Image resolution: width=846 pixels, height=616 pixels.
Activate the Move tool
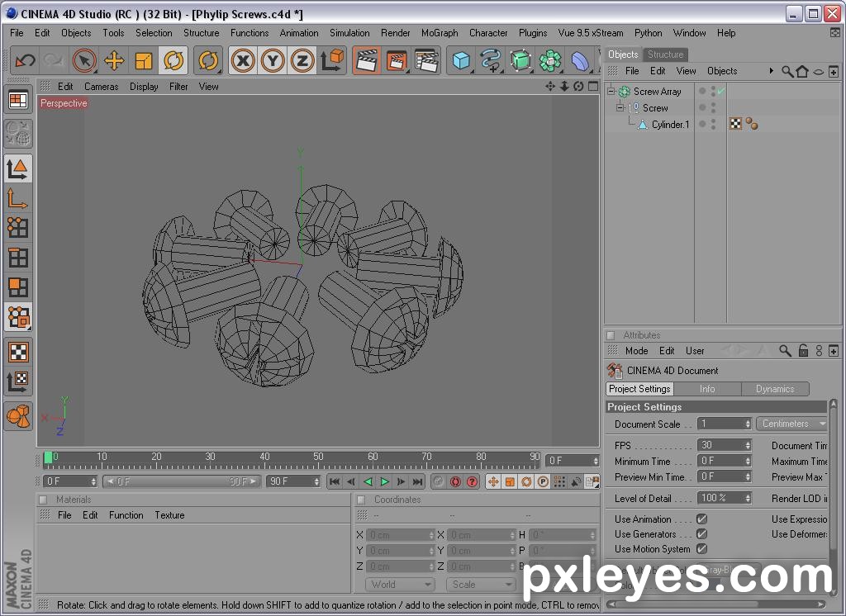[114, 60]
